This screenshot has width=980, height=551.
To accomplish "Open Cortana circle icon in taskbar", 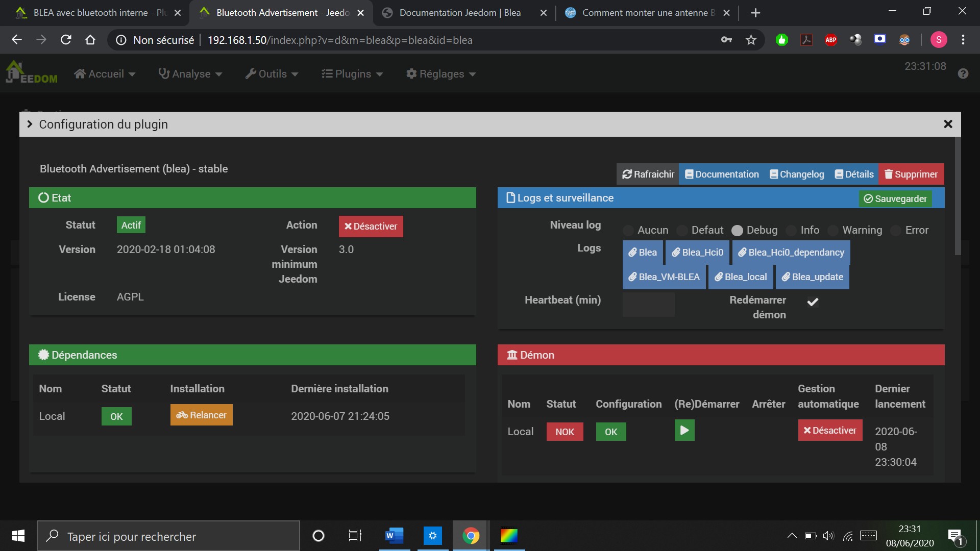I will [318, 536].
